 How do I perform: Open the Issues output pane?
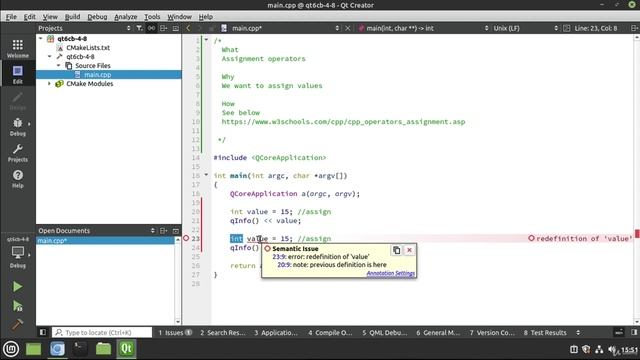[175, 332]
